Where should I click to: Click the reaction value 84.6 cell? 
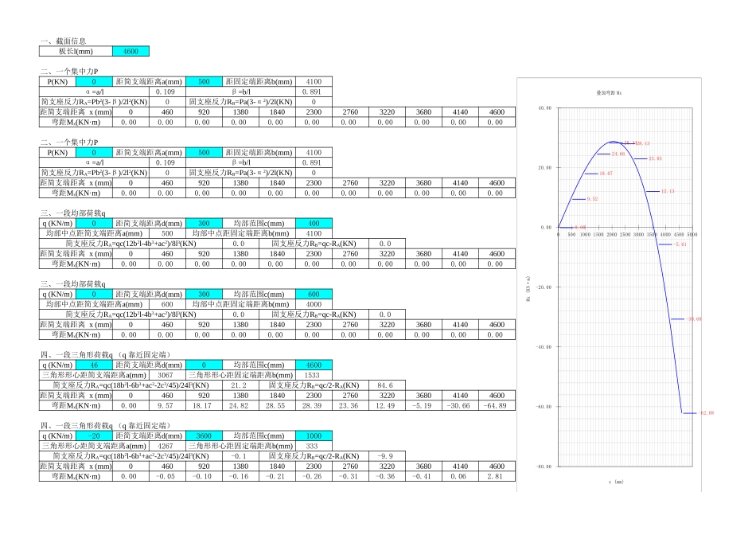[388, 385]
